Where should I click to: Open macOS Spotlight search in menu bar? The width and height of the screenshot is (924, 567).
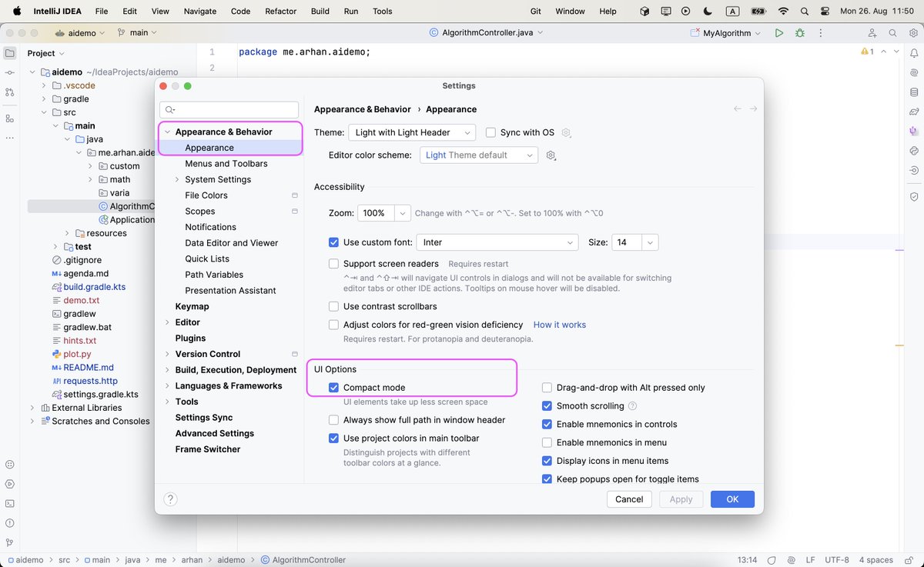click(x=805, y=12)
